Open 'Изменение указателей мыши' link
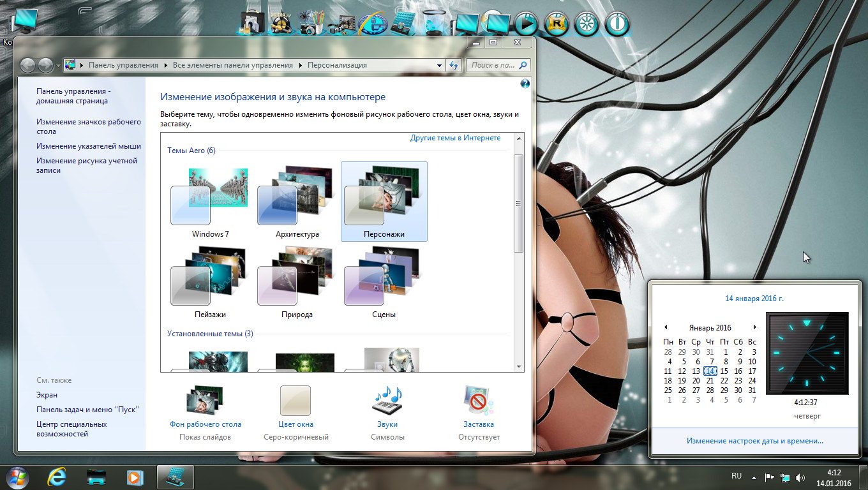The width and height of the screenshot is (868, 490). click(x=89, y=146)
